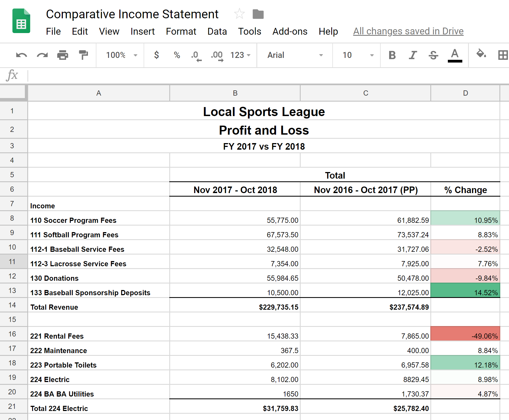509x420 pixels.
Task: Click the Redo arrow
Action: (42, 55)
